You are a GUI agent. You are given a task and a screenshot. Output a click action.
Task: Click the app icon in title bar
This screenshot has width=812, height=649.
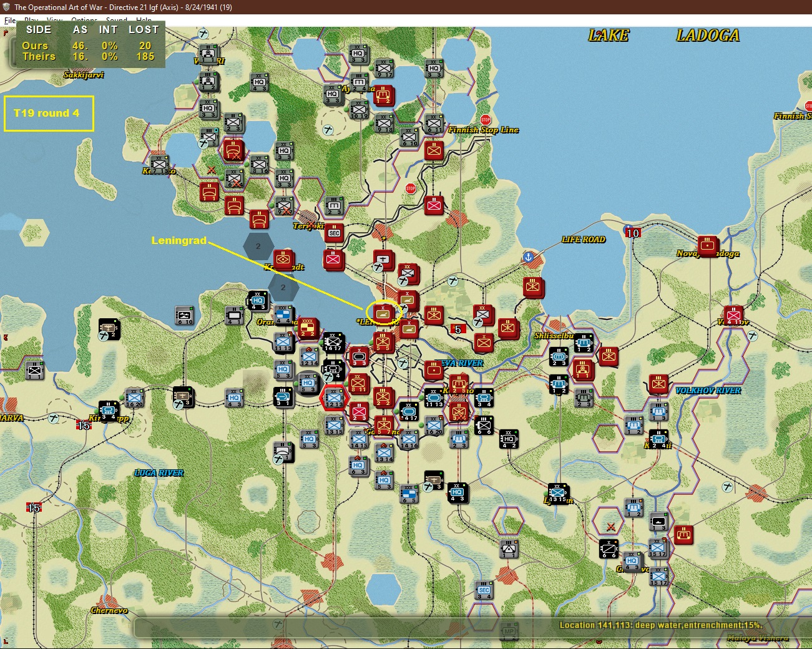click(6, 7)
